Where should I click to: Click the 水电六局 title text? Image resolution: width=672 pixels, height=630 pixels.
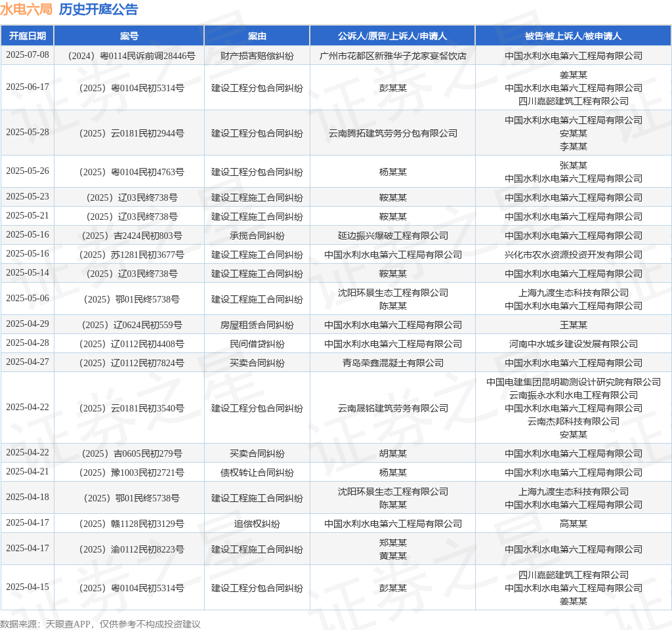(x=26, y=9)
